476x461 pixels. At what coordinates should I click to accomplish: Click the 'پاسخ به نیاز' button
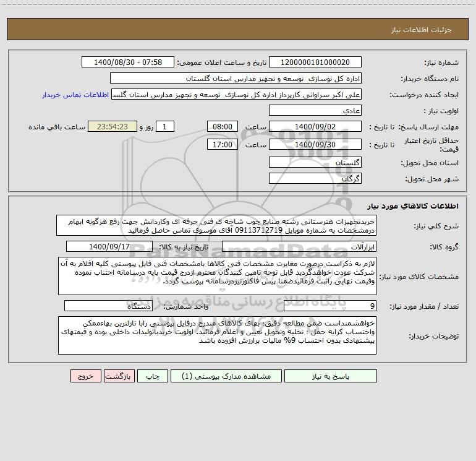tap(331, 376)
